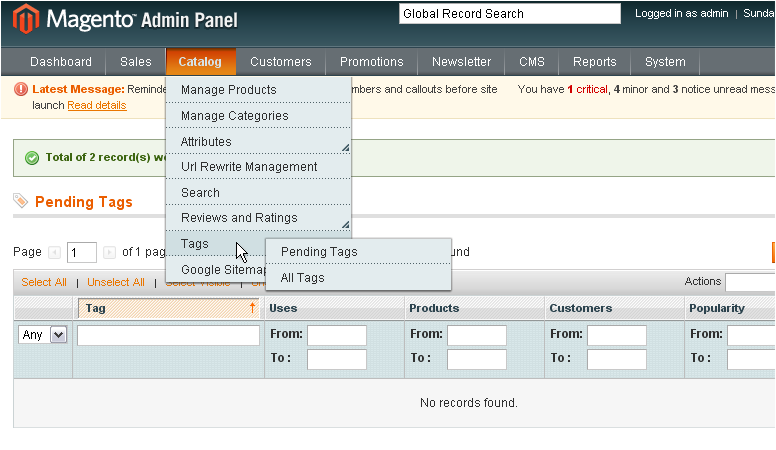776x450 pixels.
Task: Focus the Global Record Search field
Action: [510, 14]
